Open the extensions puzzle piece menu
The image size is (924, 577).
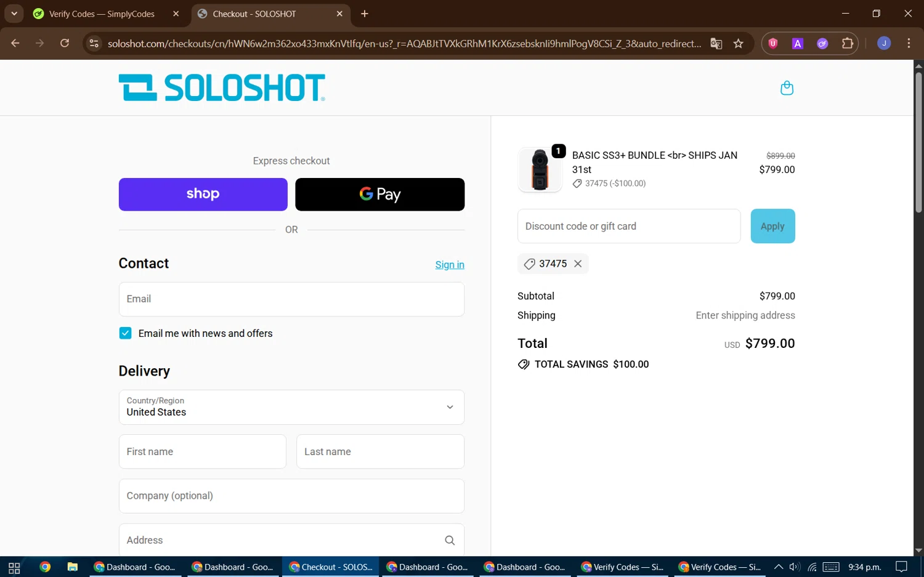[x=848, y=43]
